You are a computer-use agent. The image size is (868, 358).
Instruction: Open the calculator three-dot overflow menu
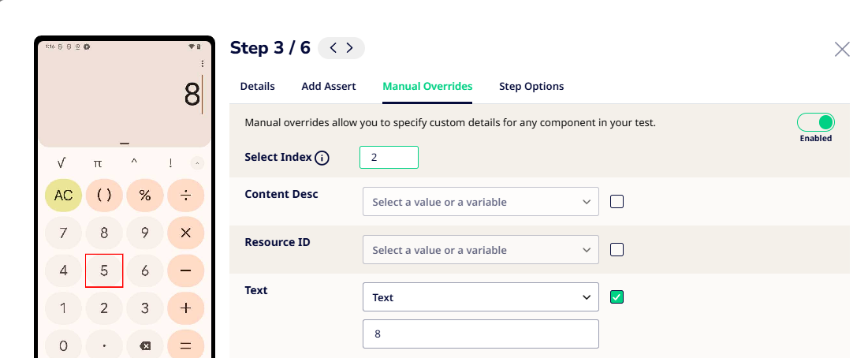(x=203, y=63)
